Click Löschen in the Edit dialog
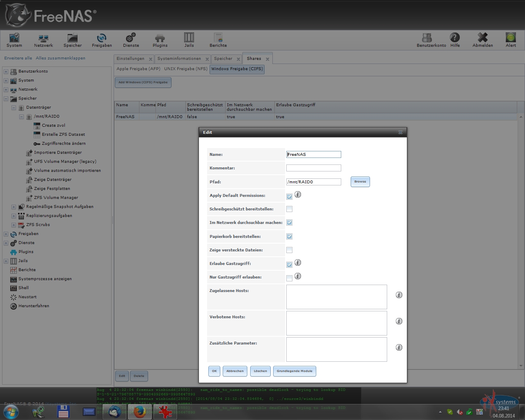This screenshot has height=420, width=525. pyautogui.click(x=260, y=371)
